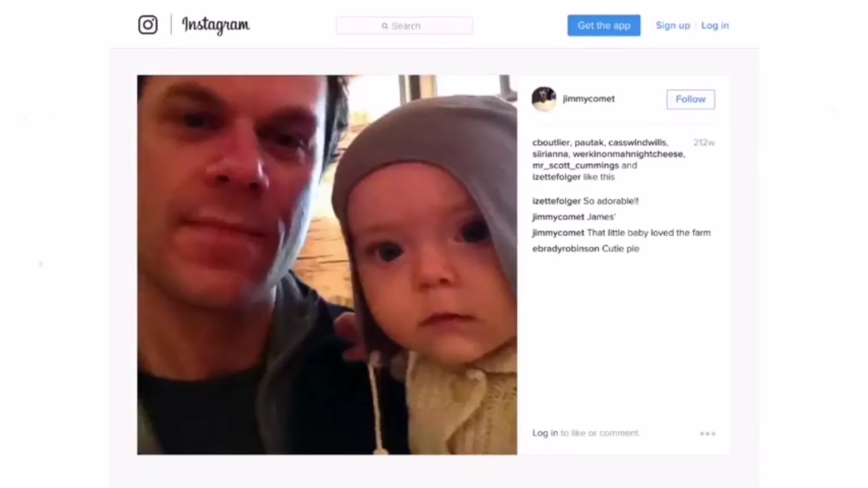Image resolution: width=868 pixels, height=488 pixels.
Task: Open the three-dot more options menu
Action: point(708,433)
